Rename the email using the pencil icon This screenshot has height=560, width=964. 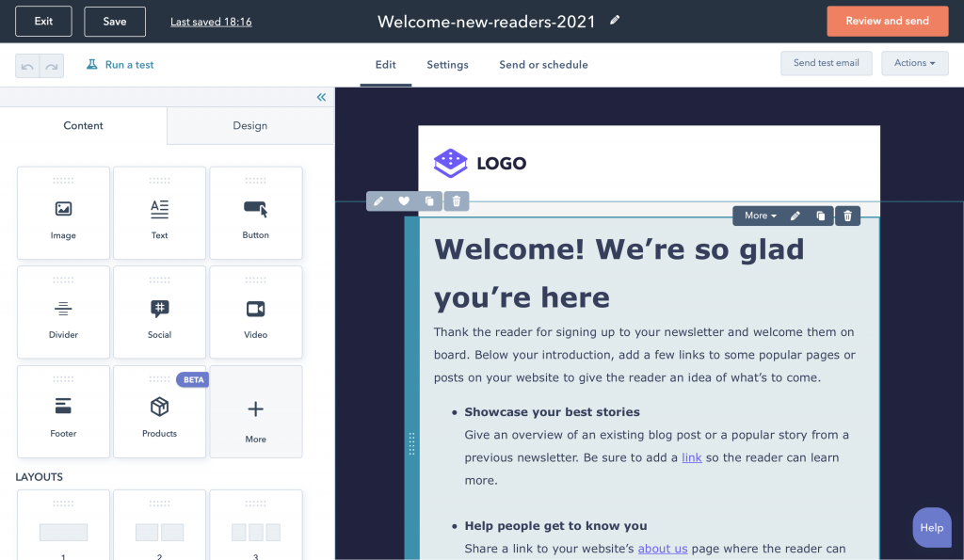point(616,20)
